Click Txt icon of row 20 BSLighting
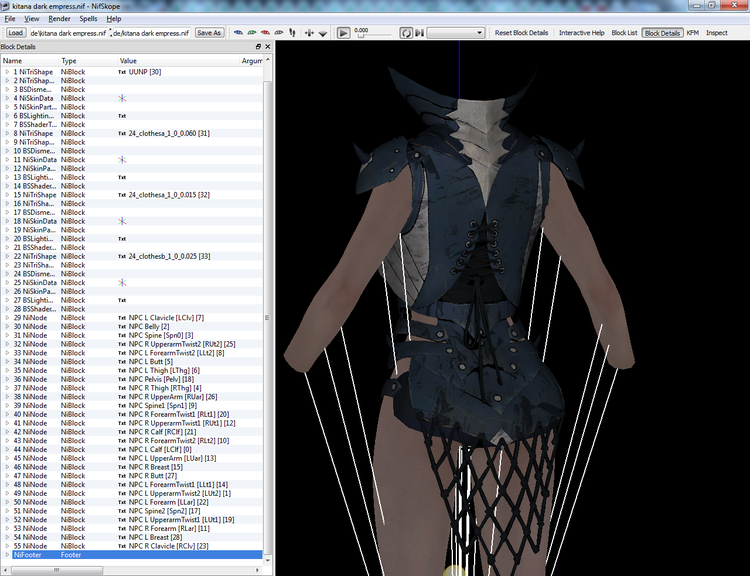 tap(122, 239)
